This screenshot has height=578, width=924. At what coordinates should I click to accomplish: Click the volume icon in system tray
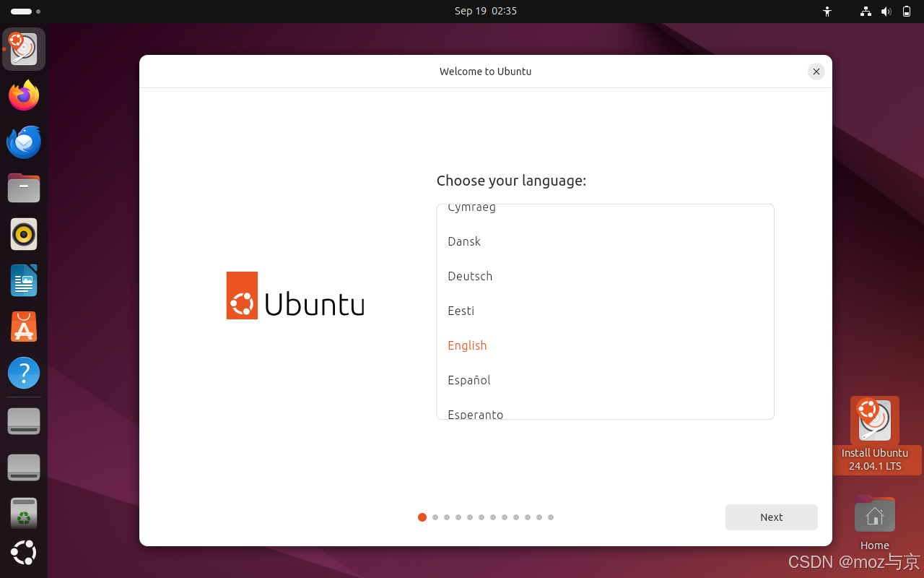(886, 12)
